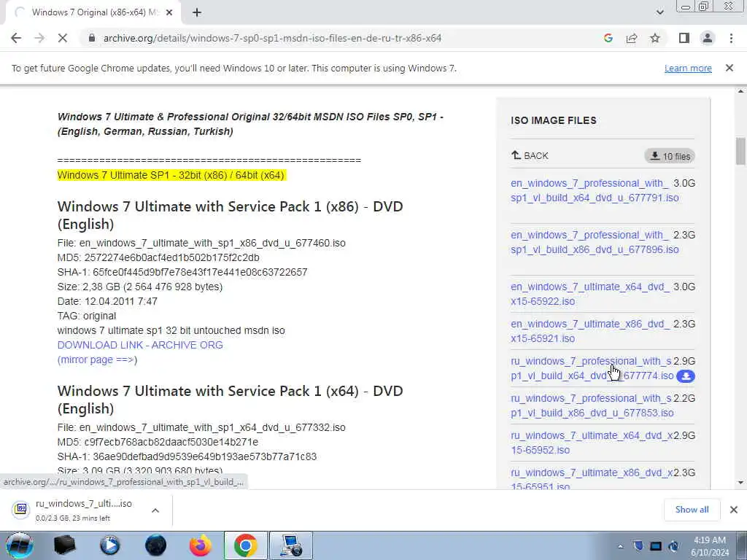
Task: Close the Windows 7 Original tab
Action: point(169,13)
